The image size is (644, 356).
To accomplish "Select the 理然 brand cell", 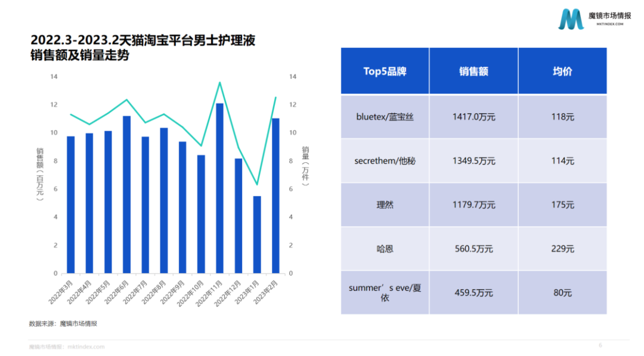I will coord(385,205).
